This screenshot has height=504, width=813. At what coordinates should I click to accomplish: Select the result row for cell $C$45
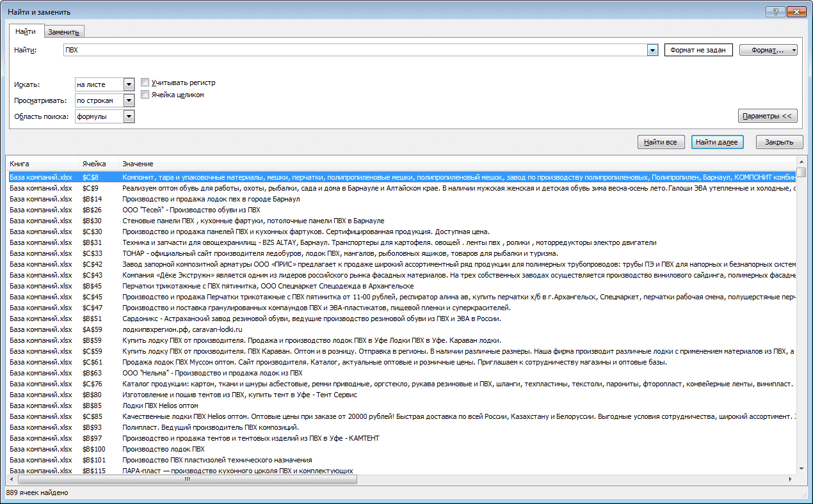pyautogui.click(x=402, y=297)
